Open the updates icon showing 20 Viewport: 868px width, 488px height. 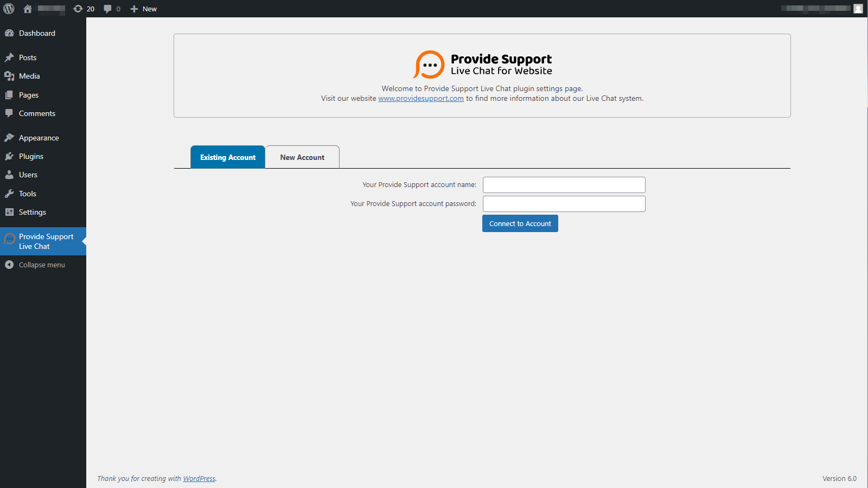[78, 9]
